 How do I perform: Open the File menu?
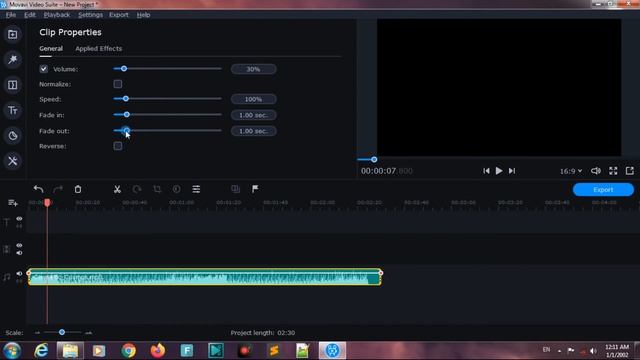11,15
